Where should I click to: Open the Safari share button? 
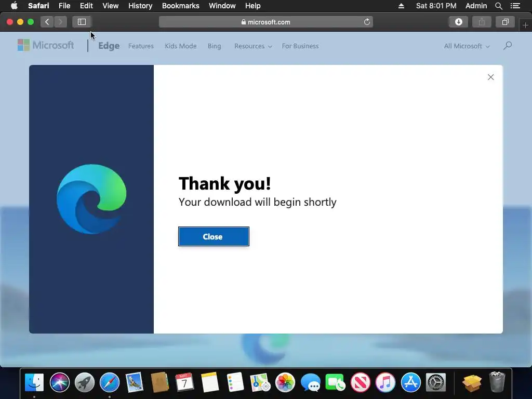point(482,22)
